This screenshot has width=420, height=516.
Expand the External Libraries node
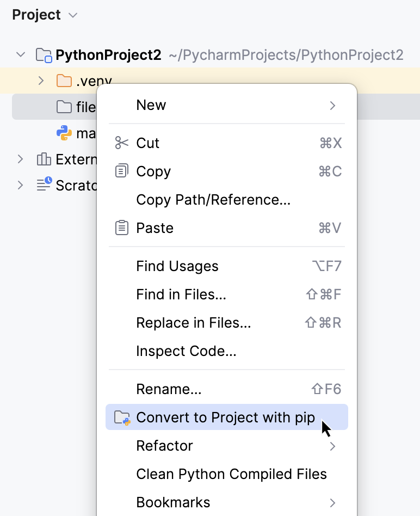click(20, 159)
